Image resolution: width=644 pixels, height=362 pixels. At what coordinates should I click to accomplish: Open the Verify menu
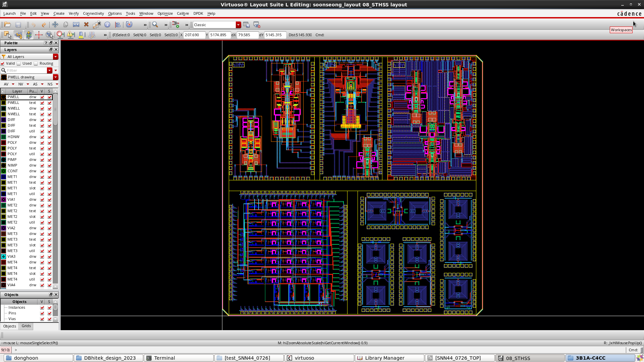pos(73,13)
